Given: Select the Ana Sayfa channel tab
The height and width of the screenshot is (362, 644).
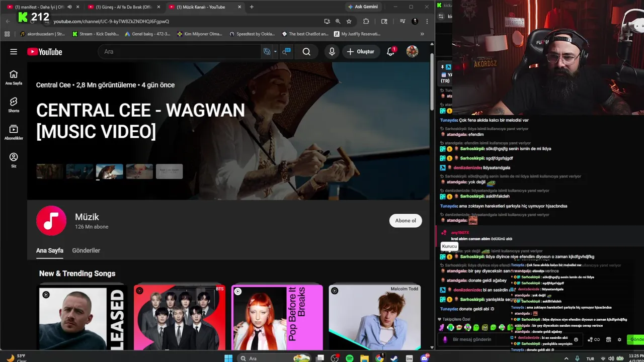Looking at the screenshot, I should point(50,250).
